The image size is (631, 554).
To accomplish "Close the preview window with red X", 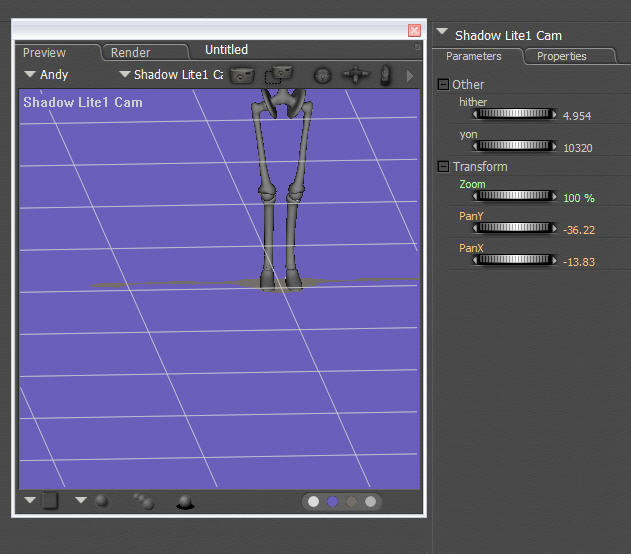I will (415, 31).
